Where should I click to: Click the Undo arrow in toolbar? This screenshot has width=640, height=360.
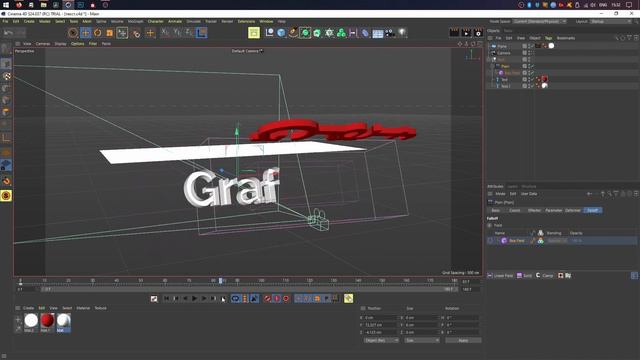click(x=8, y=33)
